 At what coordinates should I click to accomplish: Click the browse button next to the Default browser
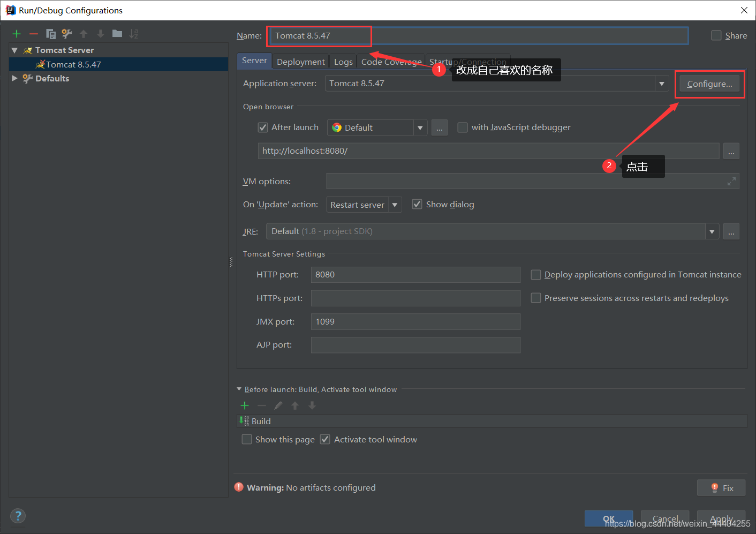[440, 127]
